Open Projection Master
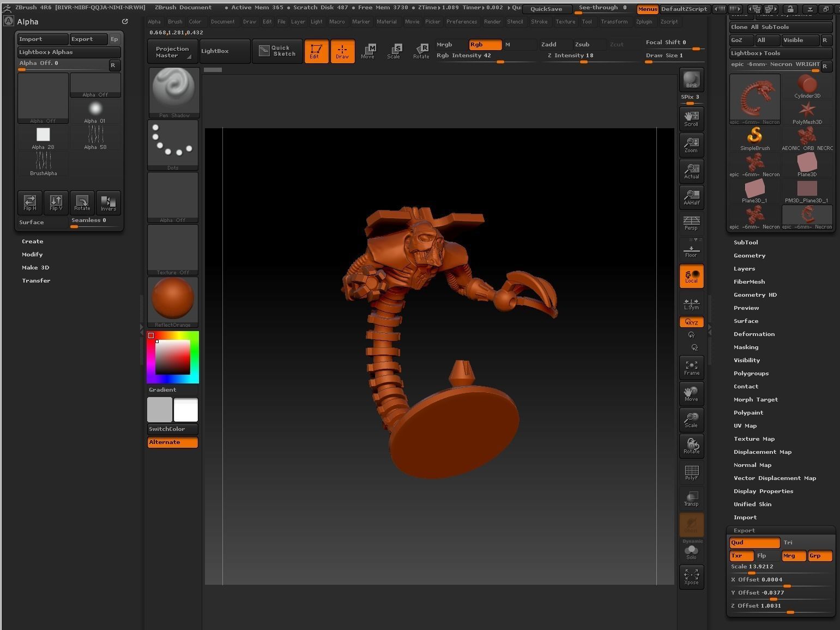The image size is (840, 630). click(x=172, y=51)
